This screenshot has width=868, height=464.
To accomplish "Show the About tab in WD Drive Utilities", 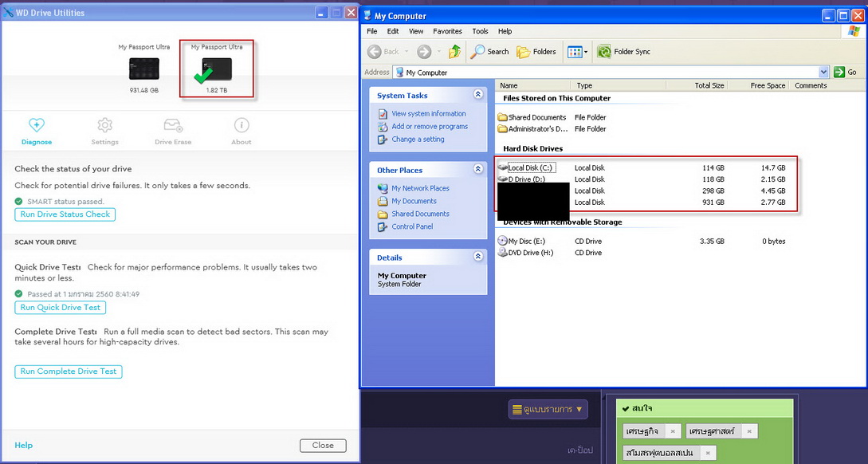I will point(242,132).
